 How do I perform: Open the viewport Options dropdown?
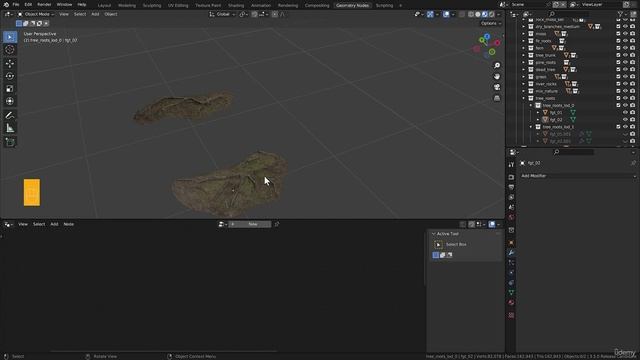pos(491,23)
